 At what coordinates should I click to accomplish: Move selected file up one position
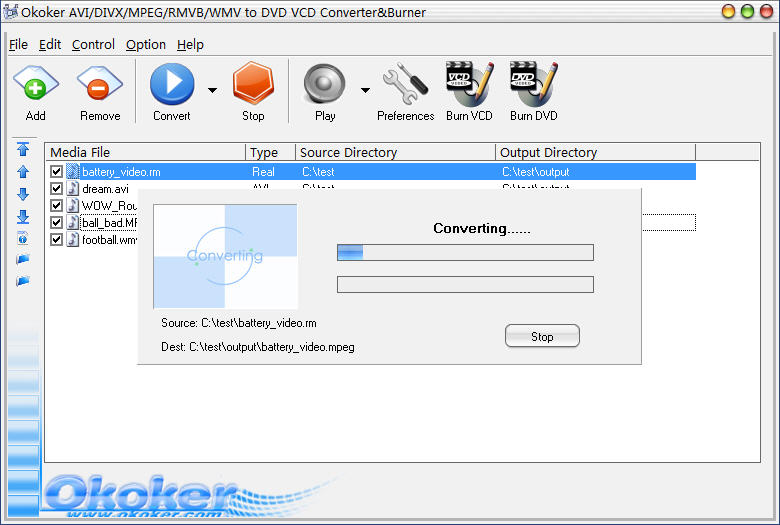(23, 172)
